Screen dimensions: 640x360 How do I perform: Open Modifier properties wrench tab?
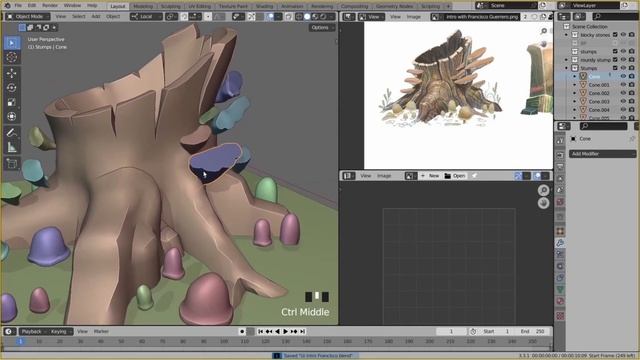click(560, 243)
